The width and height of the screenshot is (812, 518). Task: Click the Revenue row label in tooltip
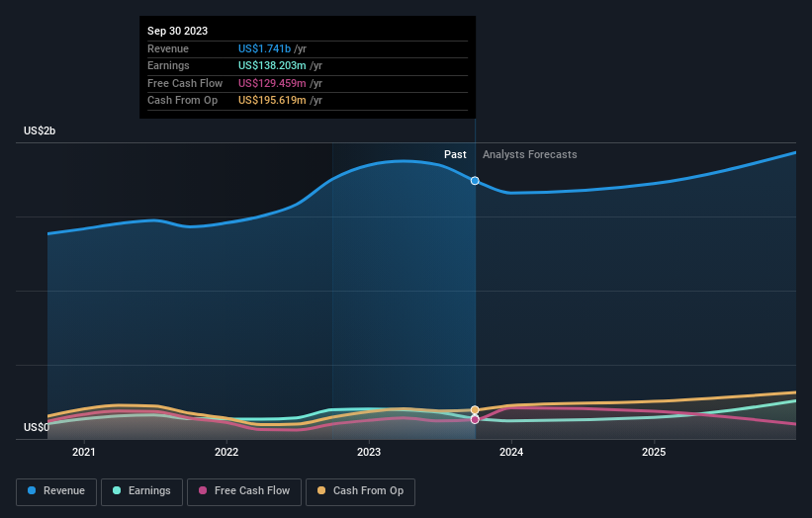(x=168, y=48)
